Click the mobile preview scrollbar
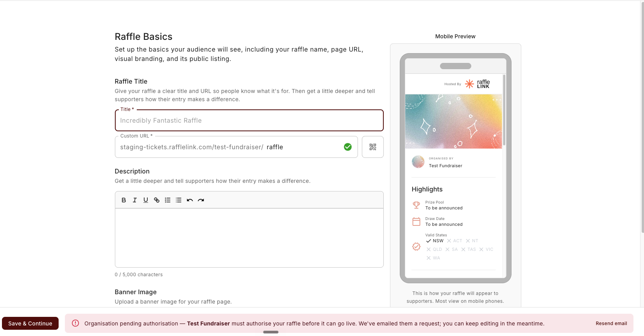Screen dimensions: 644x336 tap(504, 110)
